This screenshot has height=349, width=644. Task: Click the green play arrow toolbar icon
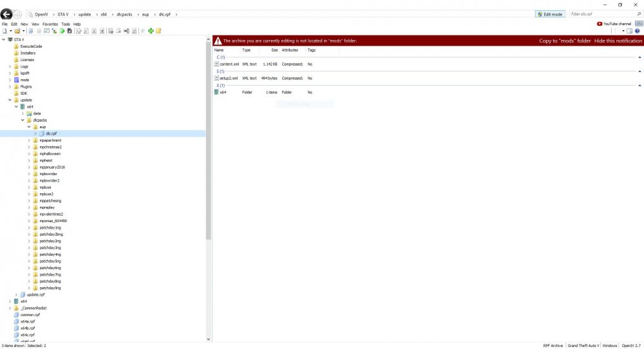pos(62,31)
